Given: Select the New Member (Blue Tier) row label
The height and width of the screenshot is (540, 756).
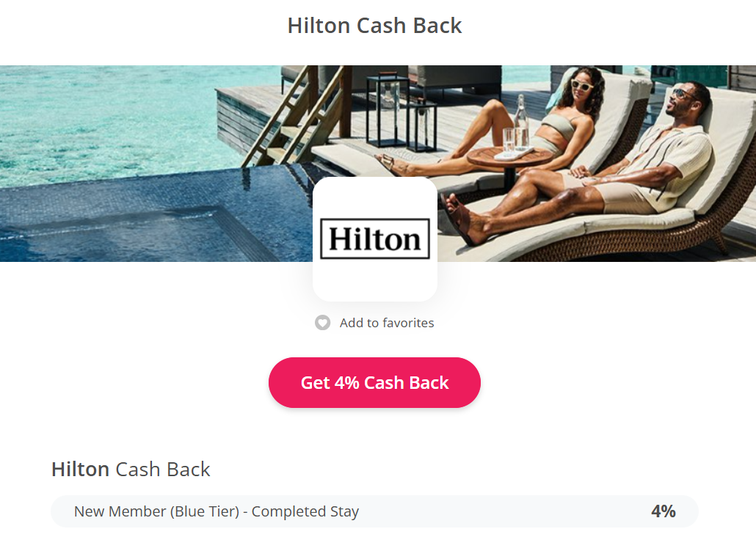Looking at the screenshot, I should [217, 511].
